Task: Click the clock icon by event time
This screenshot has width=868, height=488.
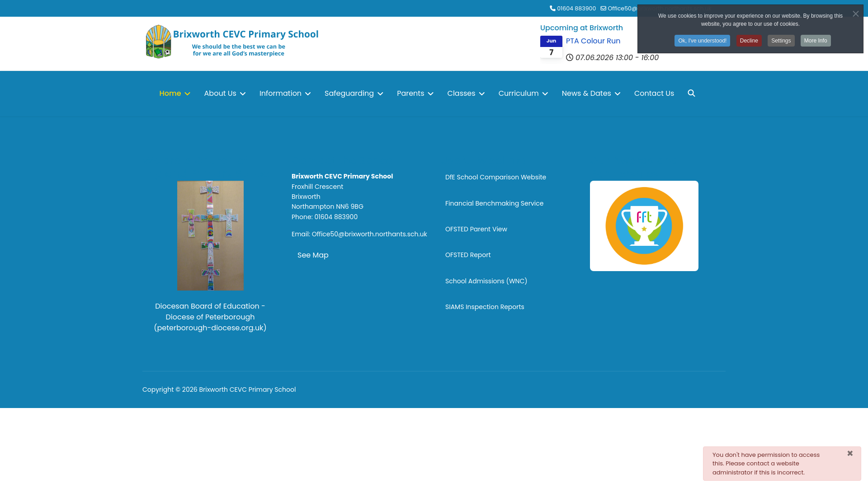Action: click(570, 57)
